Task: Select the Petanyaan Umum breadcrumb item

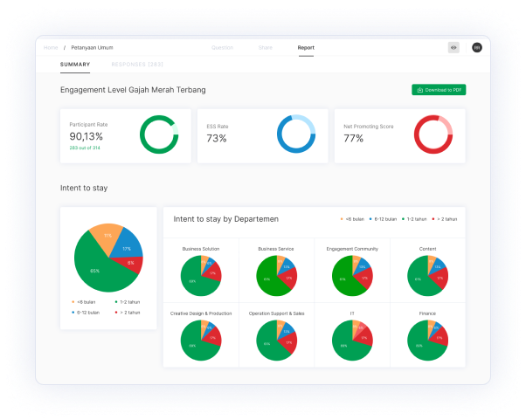Action: [92, 47]
